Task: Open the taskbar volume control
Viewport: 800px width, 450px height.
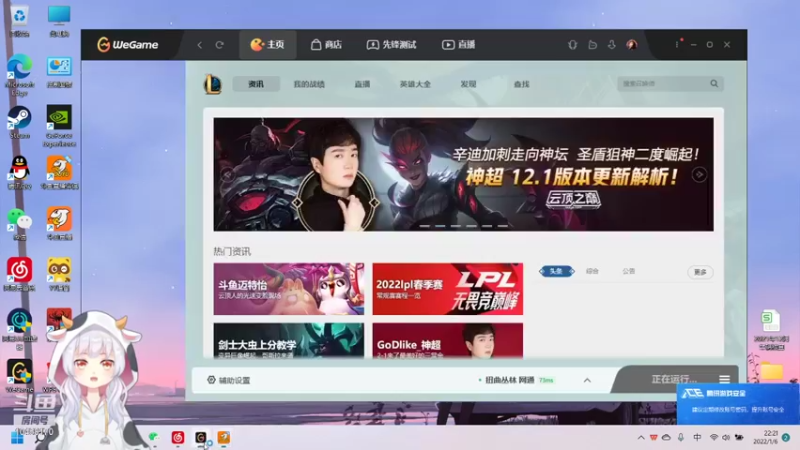Action: click(x=726, y=438)
